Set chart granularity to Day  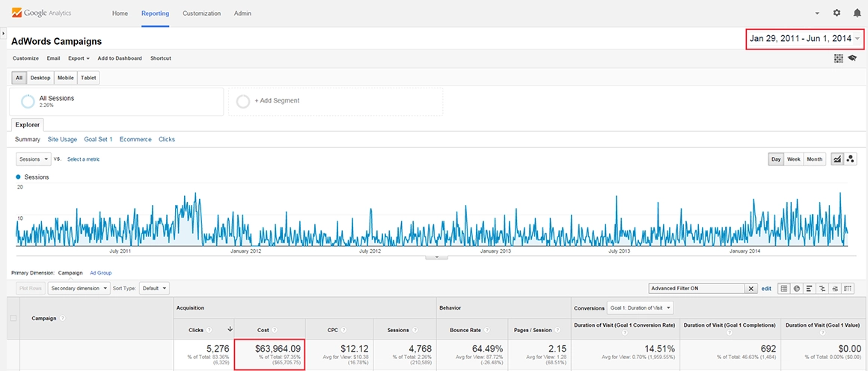tap(776, 159)
